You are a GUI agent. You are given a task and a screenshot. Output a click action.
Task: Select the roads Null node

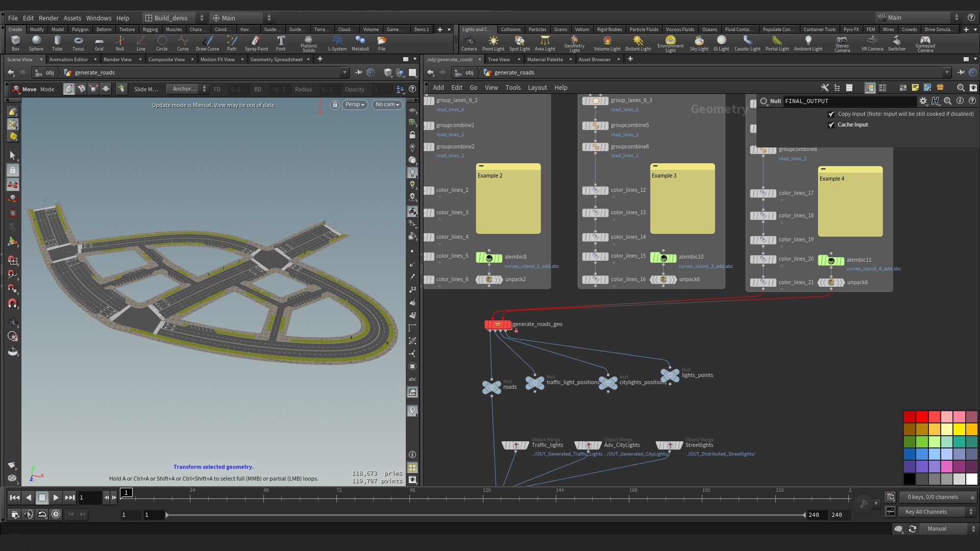tap(492, 387)
